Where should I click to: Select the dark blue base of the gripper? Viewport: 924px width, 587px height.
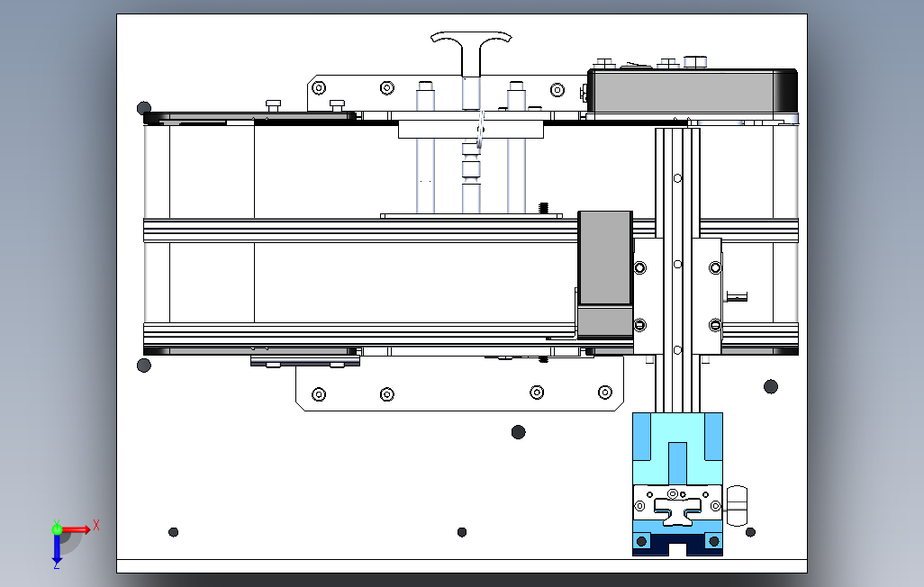click(x=677, y=544)
